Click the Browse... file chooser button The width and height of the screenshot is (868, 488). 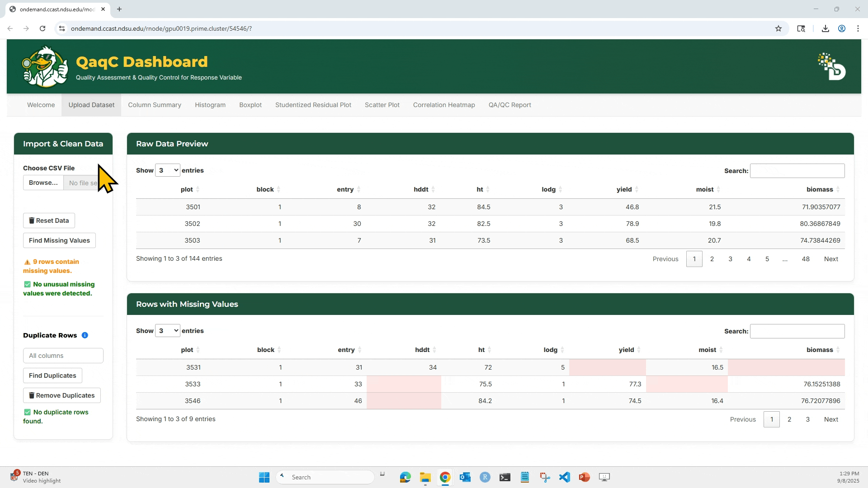click(43, 183)
